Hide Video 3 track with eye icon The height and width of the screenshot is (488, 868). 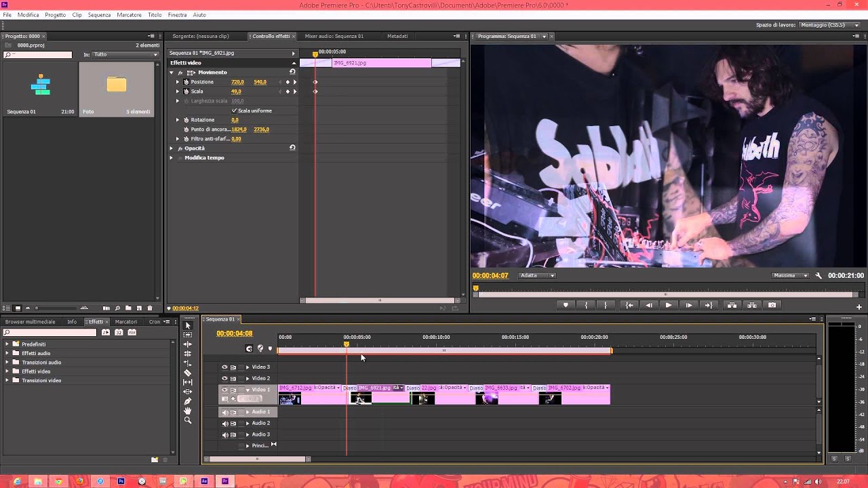click(224, 367)
